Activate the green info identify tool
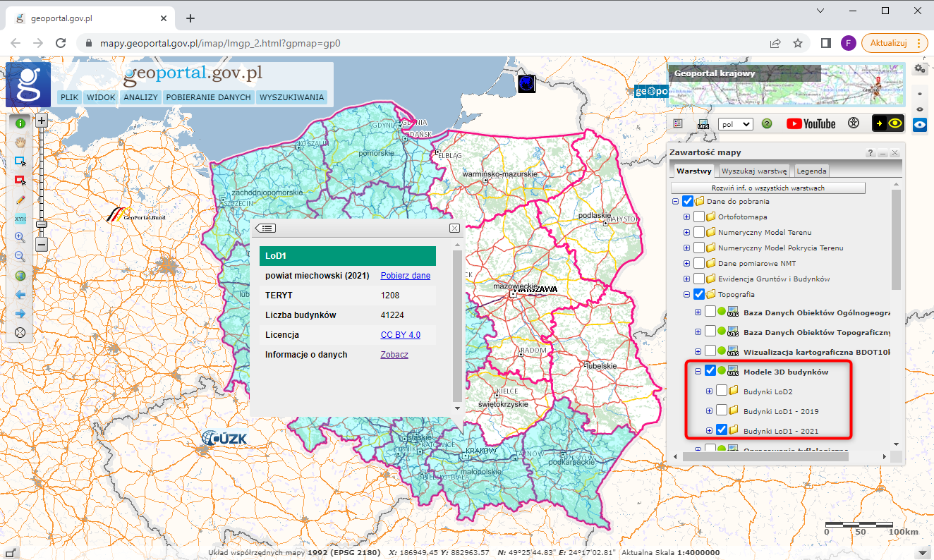The image size is (934, 560). tap(20, 123)
